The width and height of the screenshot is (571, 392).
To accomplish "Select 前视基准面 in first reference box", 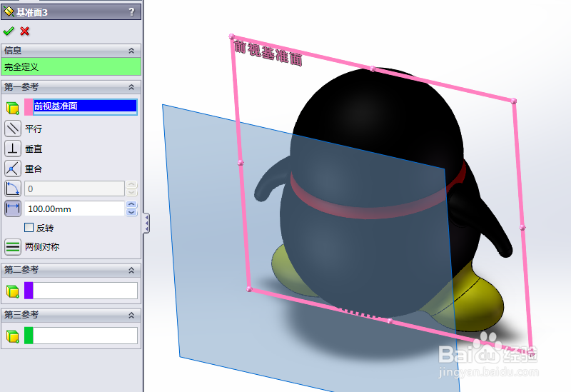I will tap(85, 106).
